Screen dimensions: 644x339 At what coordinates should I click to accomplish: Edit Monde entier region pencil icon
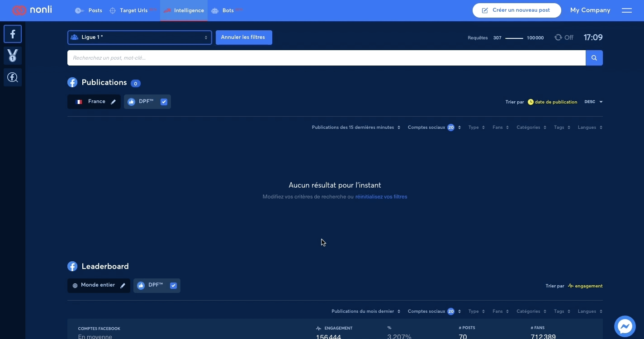(x=123, y=286)
